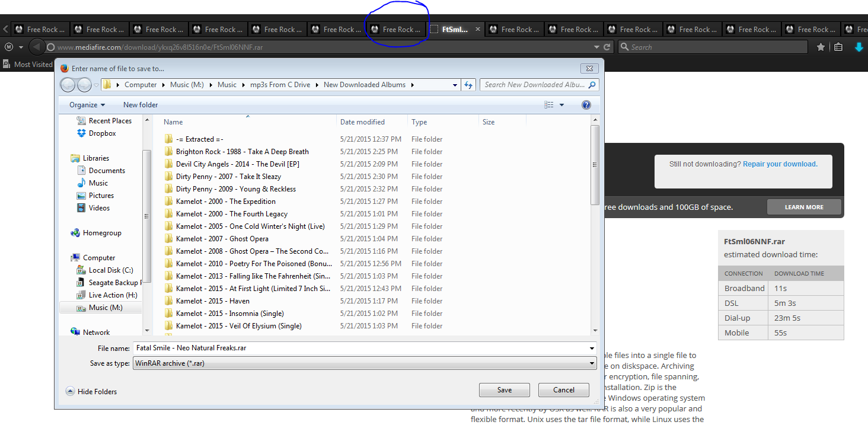
Task: Open the Organize dropdown menu
Action: coord(87,105)
